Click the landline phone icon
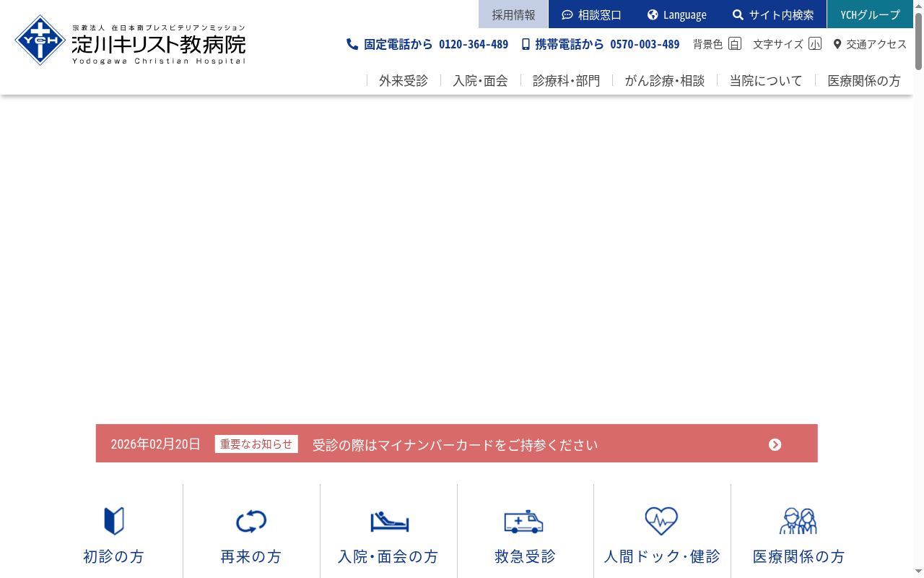The width and height of the screenshot is (924, 578). point(352,44)
